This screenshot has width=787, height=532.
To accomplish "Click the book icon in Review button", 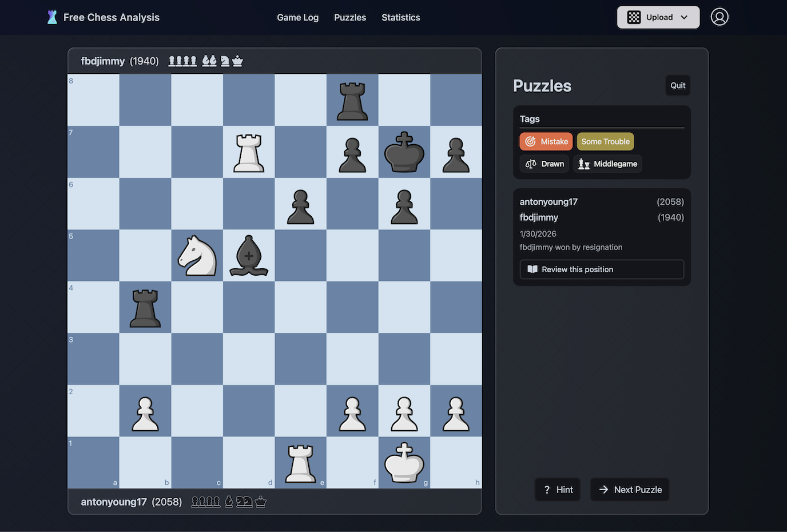I will [532, 269].
